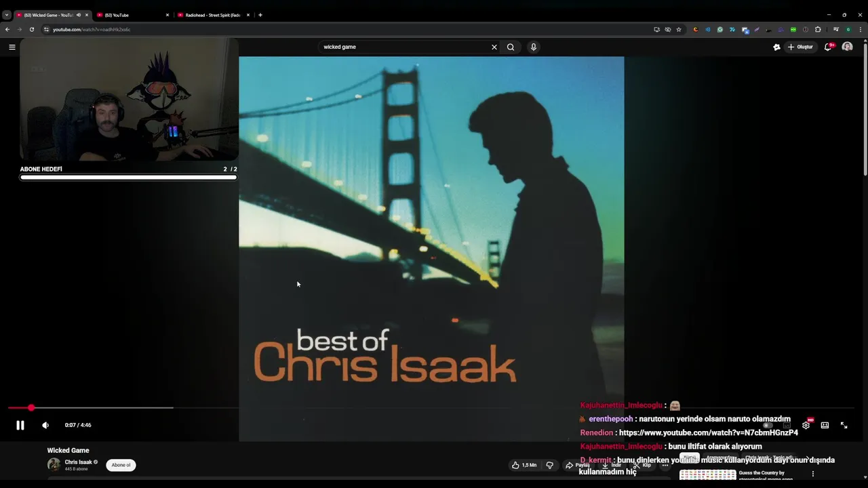Open player settings gear icon
This screenshot has height=488, width=868.
pos(806,425)
